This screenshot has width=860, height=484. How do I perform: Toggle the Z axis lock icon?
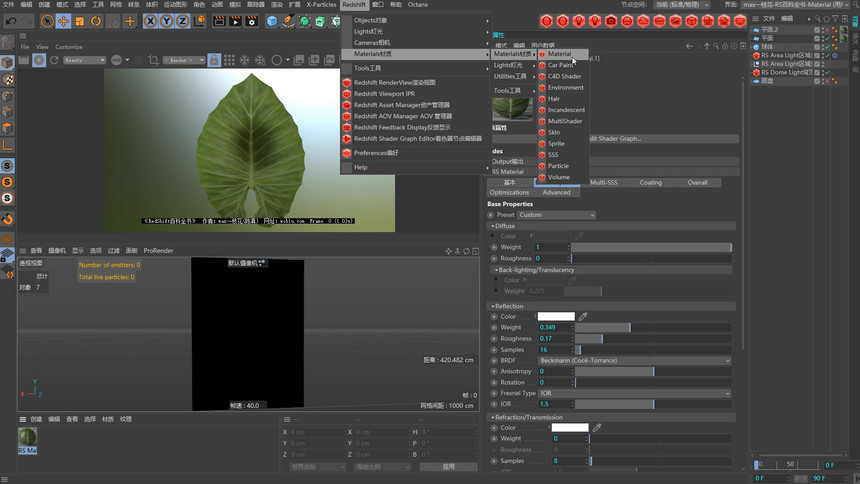[x=182, y=21]
